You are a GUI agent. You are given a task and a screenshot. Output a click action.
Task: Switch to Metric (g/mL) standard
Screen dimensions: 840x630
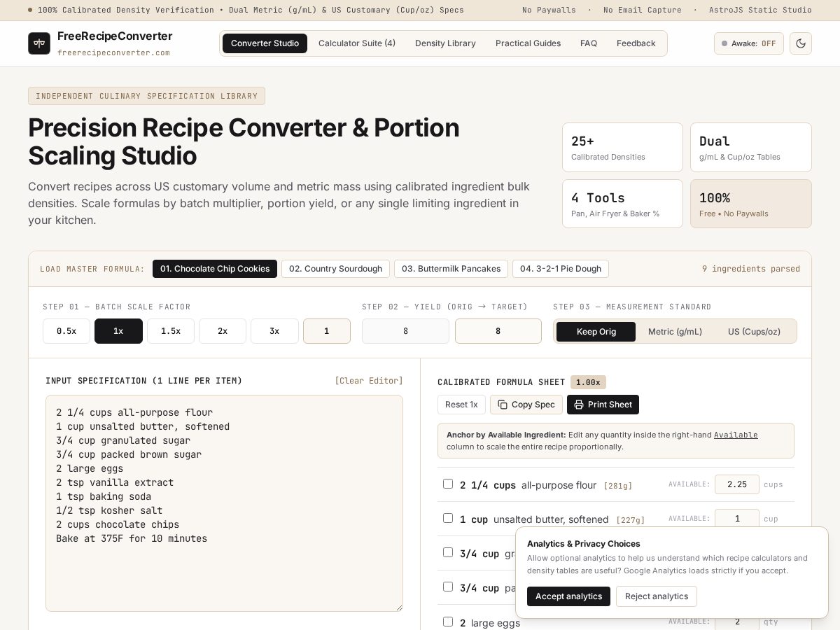(675, 331)
